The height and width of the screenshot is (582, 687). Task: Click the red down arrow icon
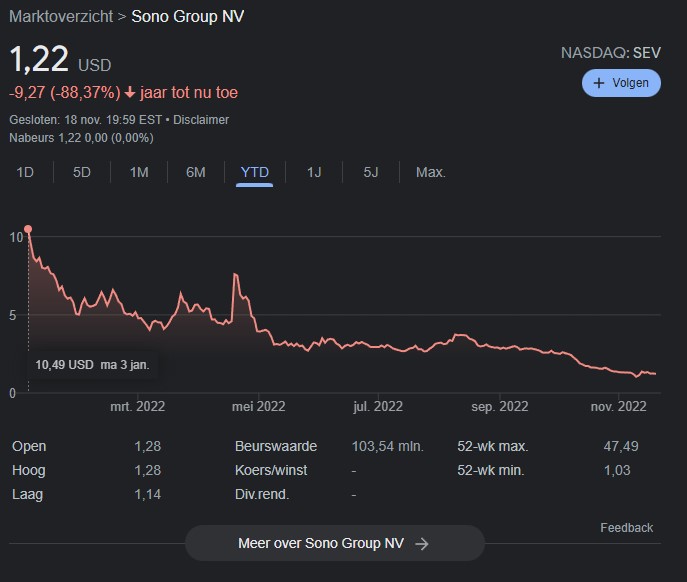(130, 92)
